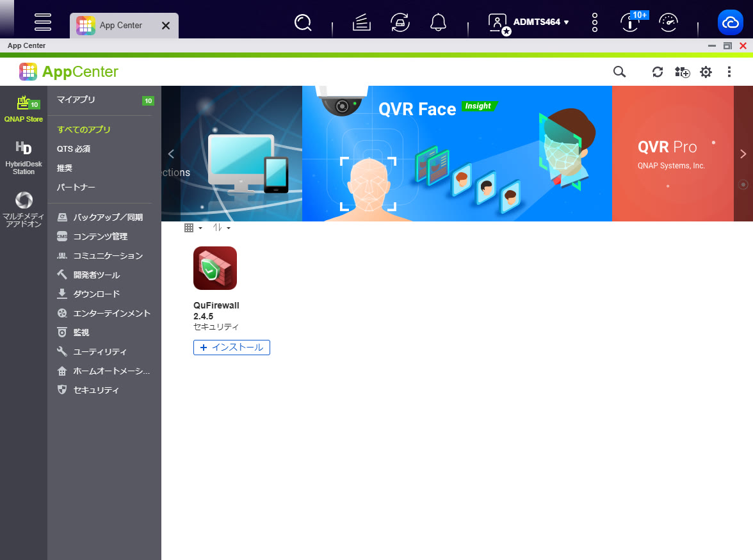Viewport: 753px width, 560px height.
Task: Select すべてのアプリ category
Action: pos(84,129)
